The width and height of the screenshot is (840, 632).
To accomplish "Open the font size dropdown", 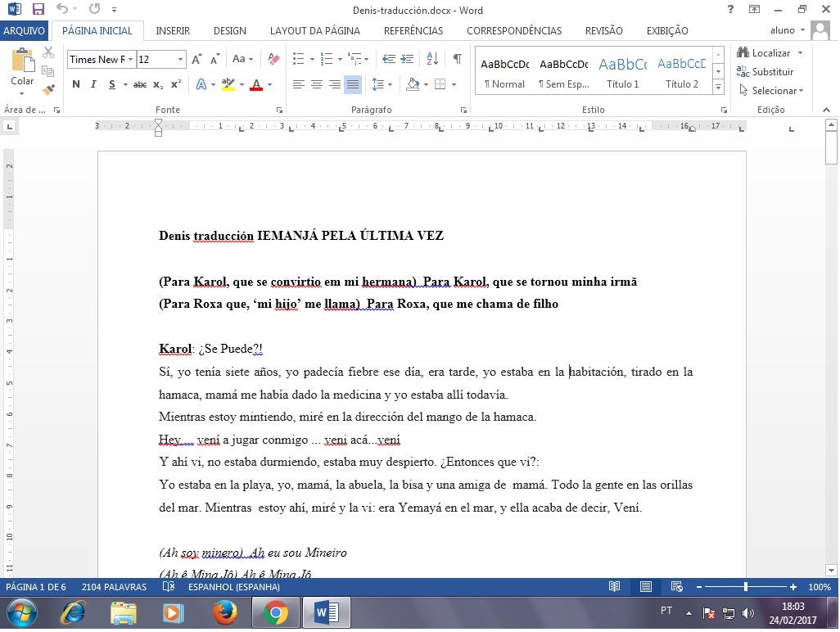I will [181, 60].
